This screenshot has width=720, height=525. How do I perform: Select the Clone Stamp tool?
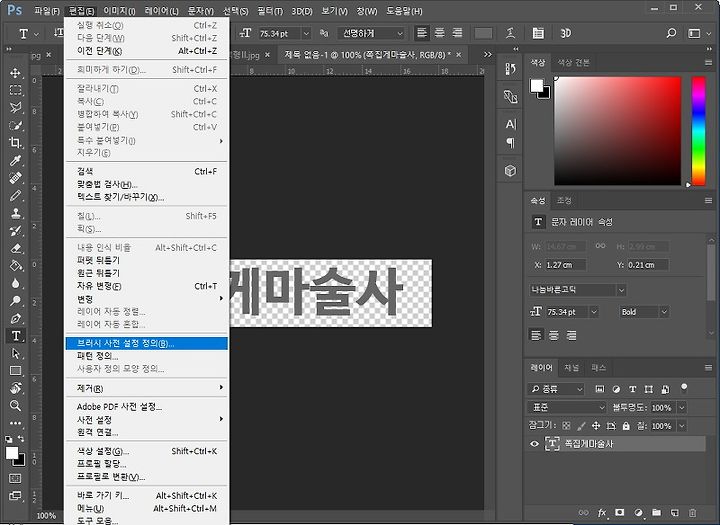pyautogui.click(x=15, y=213)
